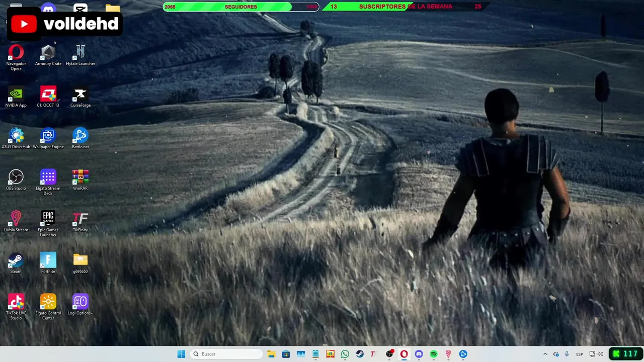Open the volume control in the system tray

(600, 354)
